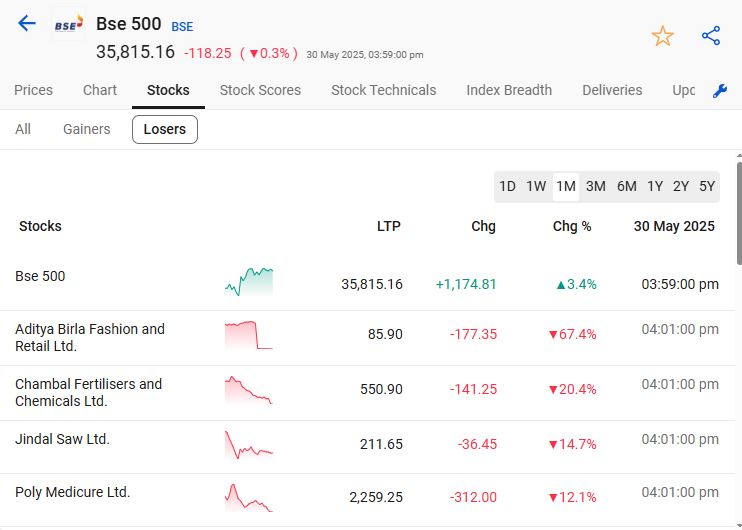This screenshot has height=530, width=742.
Task: Open Poly Medicure Ltd. stock
Action: pyautogui.click(x=72, y=492)
